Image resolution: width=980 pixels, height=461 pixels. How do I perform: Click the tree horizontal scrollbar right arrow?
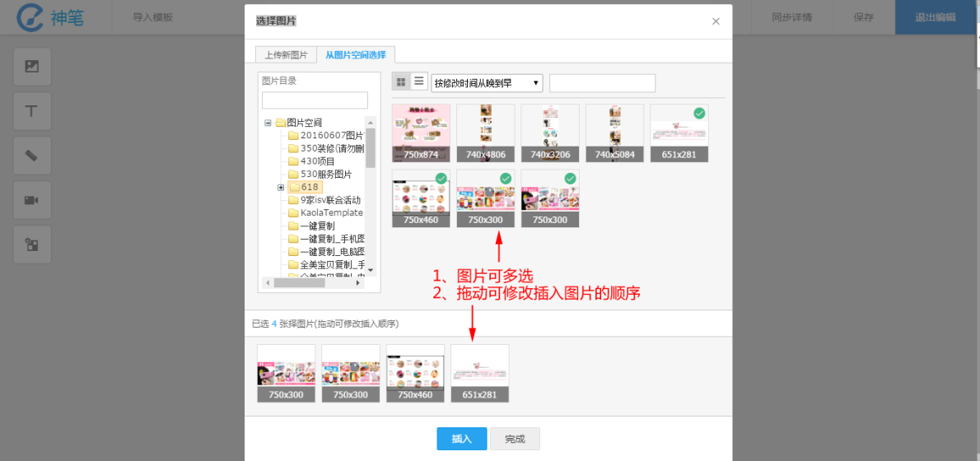(x=358, y=283)
